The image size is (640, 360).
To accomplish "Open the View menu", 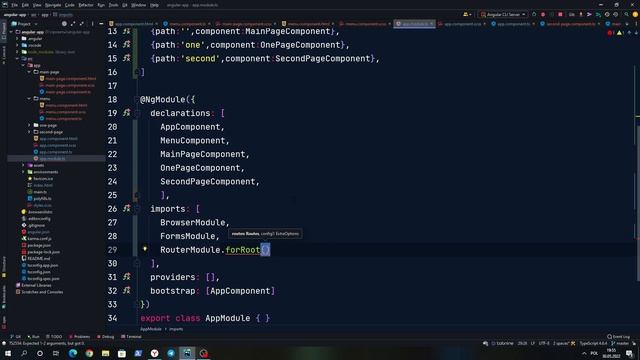I will tap(37, 5).
